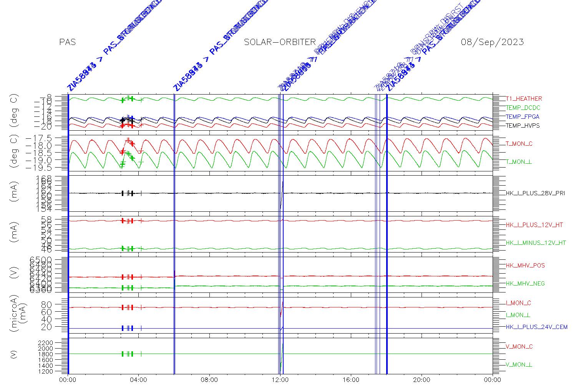Viewport: 581px width, 392px height.
Task: Select the HK_MHV_NEG legend label
Action: (x=526, y=284)
